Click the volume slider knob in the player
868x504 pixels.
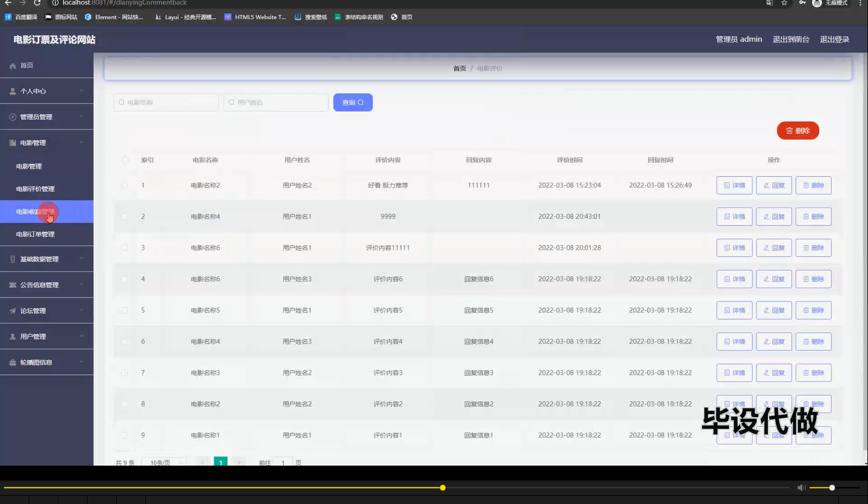pyautogui.click(x=832, y=488)
